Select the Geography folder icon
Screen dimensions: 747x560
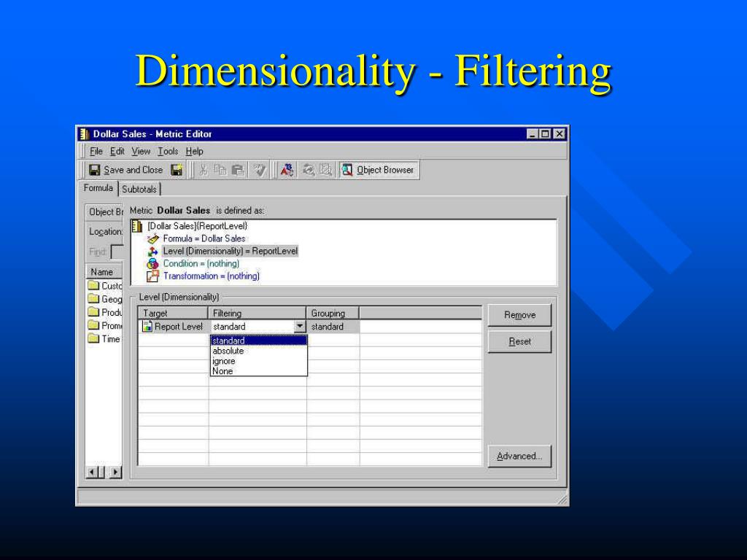94,299
